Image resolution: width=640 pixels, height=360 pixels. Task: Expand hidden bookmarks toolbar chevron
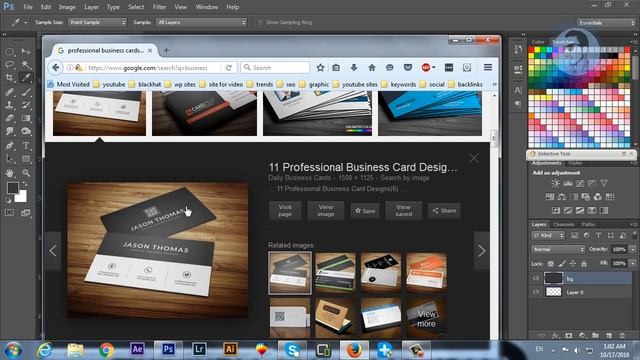pos(494,84)
